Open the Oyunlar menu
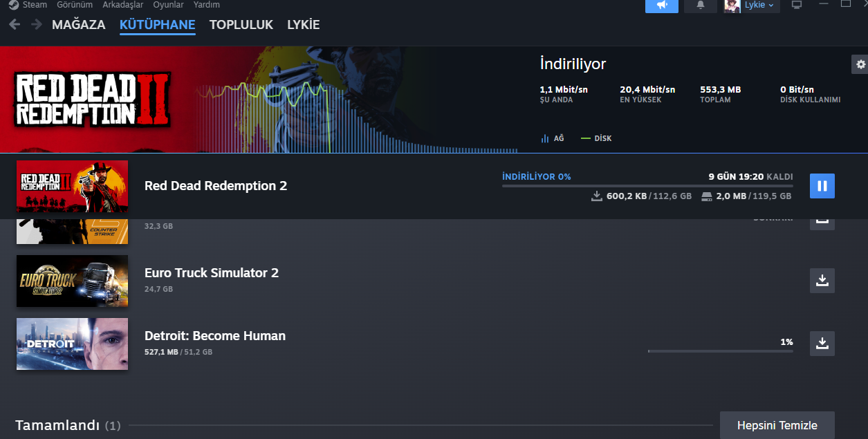 click(168, 5)
